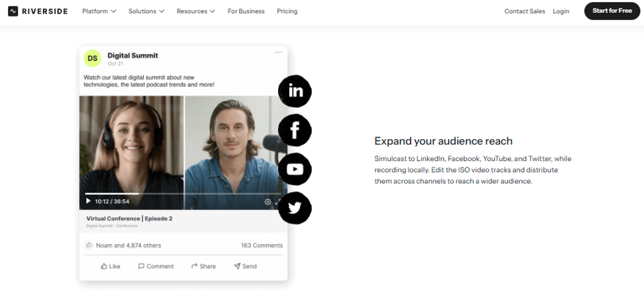The image size is (644, 308).
Task: Play the Virtual Conference video
Action: [88, 201]
